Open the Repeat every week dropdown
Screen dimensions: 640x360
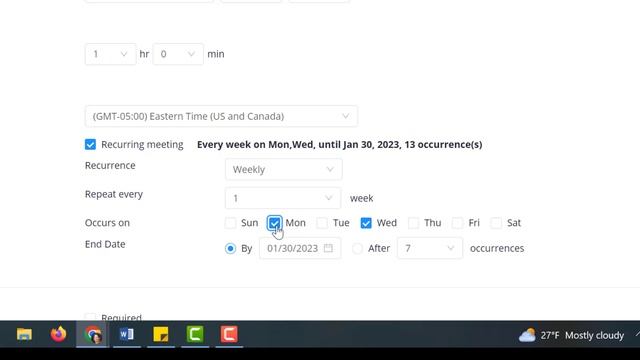pyautogui.click(x=283, y=198)
